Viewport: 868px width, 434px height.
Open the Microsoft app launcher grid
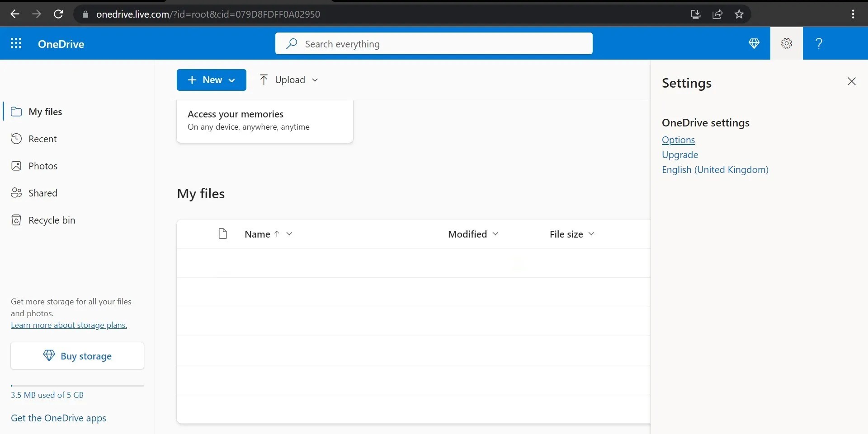(x=16, y=43)
